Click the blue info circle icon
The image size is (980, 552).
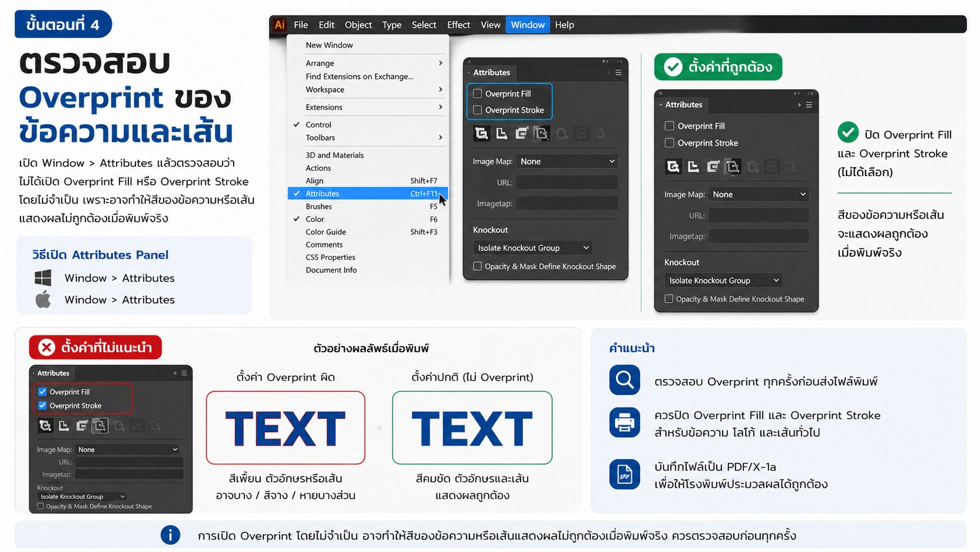[x=171, y=535]
